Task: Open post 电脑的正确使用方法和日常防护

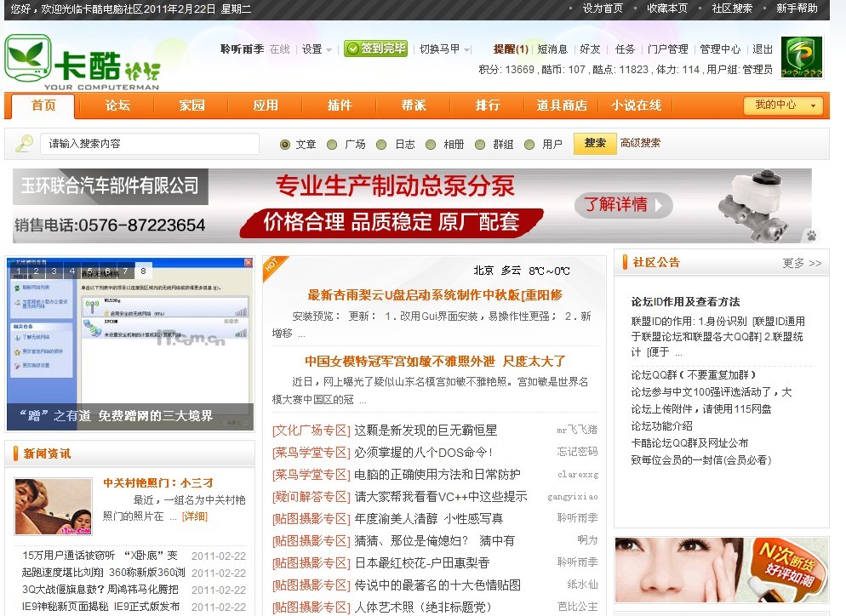Action: pyautogui.click(x=437, y=474)
